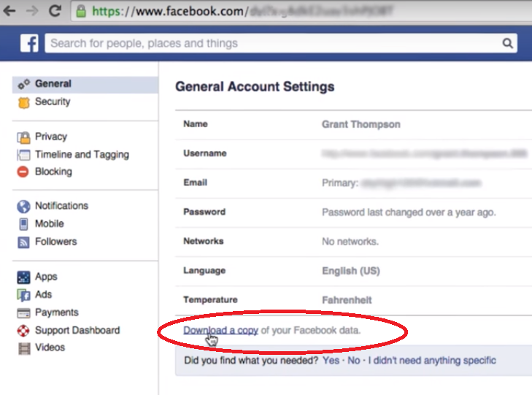The image size is (532, 395).
Task: Click the Support Dashboard lifebuoy icon
Action: coord(23,331)
